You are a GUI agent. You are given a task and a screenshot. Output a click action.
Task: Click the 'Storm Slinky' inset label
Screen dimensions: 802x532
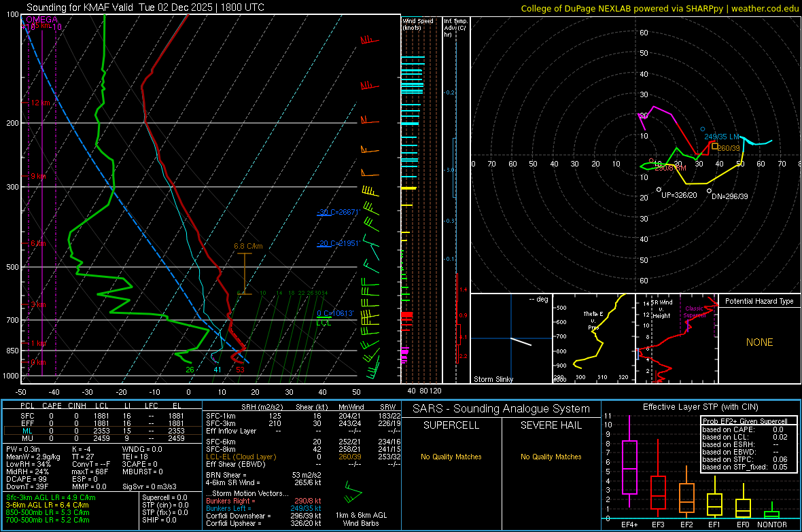[x=493, y=379]
